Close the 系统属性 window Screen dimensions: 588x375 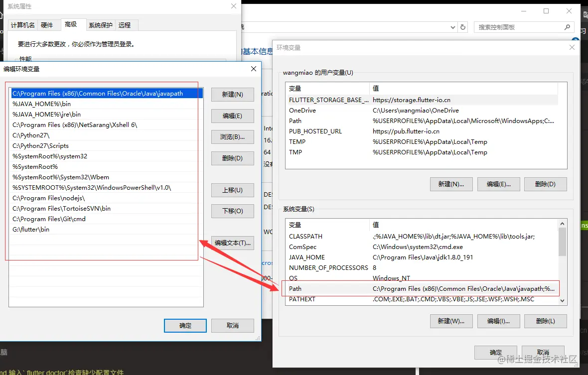[x=234, y=6]
